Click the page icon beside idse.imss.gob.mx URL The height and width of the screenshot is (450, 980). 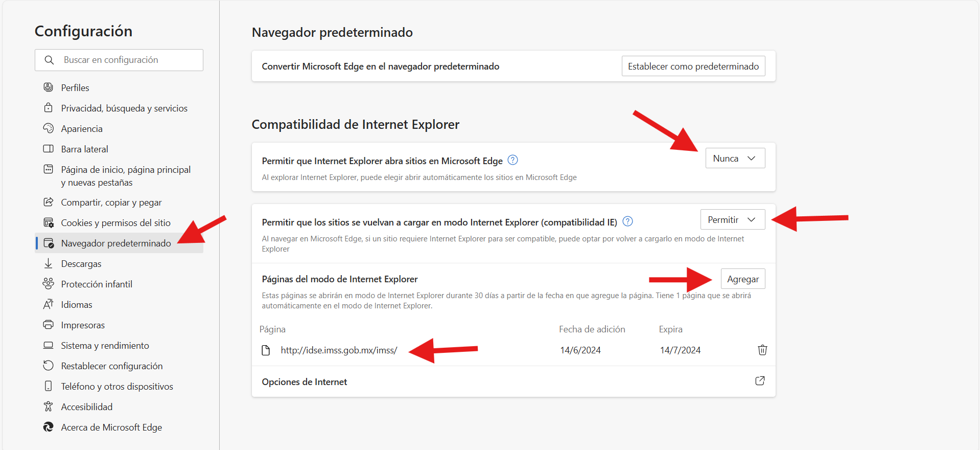tap(266, 350)
